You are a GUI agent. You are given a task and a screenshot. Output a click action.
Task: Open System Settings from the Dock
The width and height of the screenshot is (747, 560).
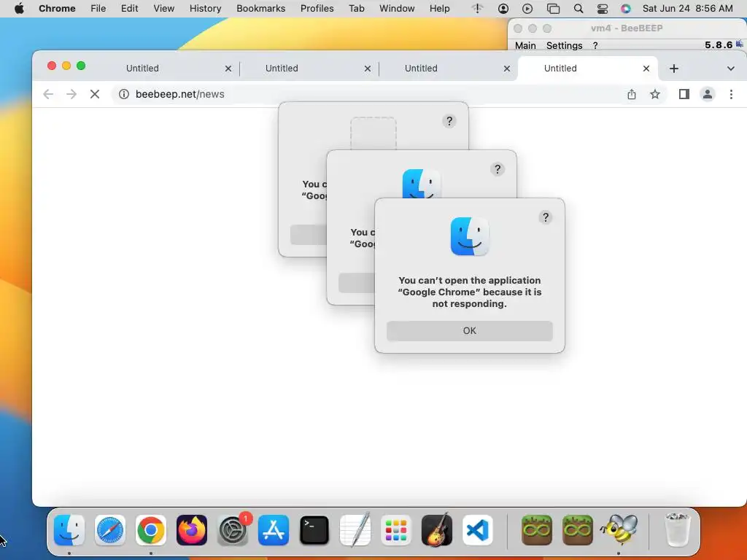click(233, 530)
